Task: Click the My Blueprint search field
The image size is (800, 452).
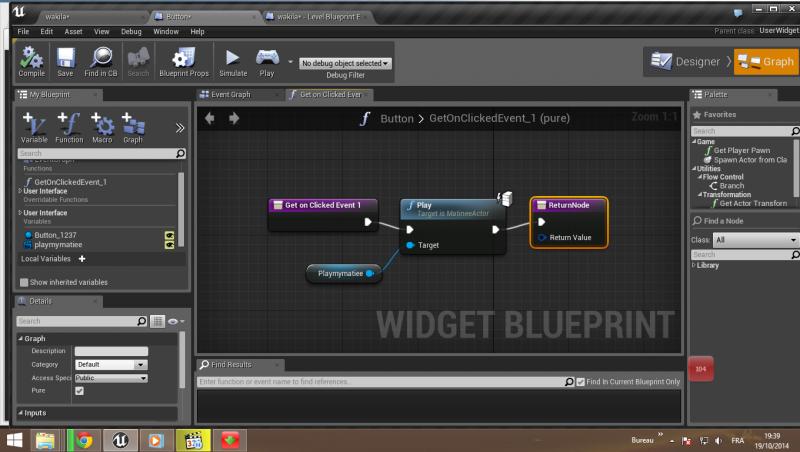Action: tap(97, 154)
